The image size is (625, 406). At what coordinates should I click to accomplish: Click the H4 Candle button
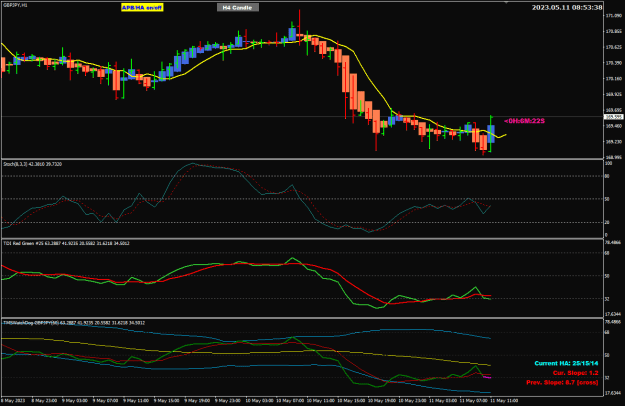pyautogui.click(x=238, y=8)
